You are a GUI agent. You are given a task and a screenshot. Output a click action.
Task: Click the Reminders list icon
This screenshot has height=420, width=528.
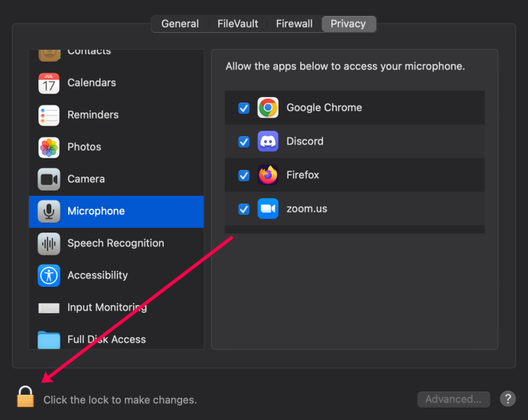click(49, 115)
